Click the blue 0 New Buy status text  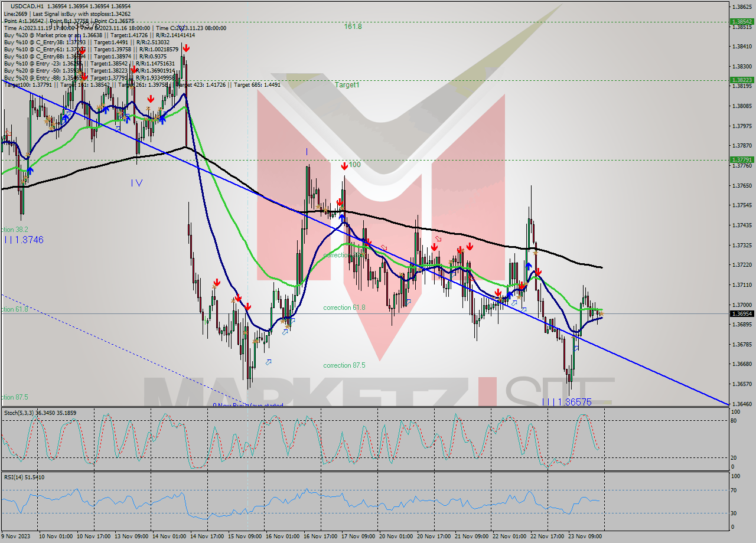[x=247, y=405]
